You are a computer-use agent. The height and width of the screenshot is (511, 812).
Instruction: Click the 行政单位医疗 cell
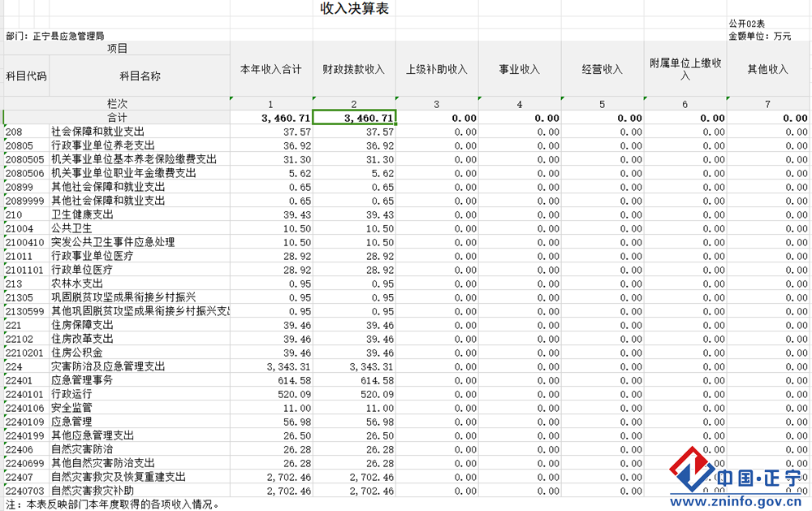click(140, 270)
